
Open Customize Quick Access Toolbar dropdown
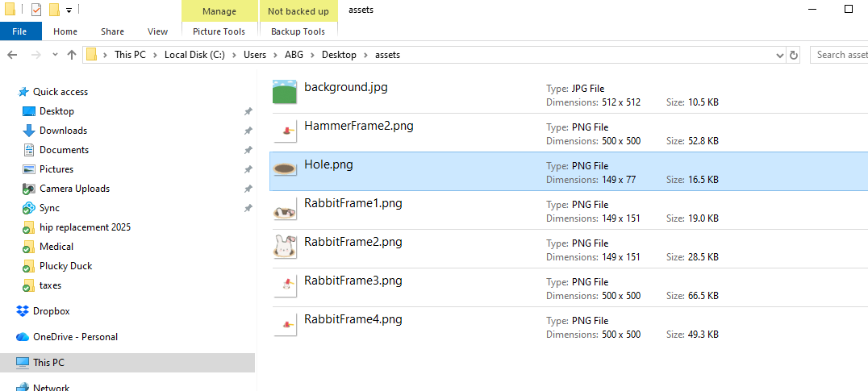pyautogui.click(x=69, y=10)
